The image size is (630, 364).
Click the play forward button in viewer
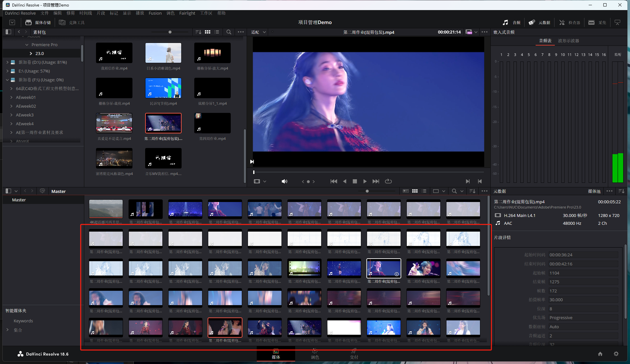pyautogui.click(x=365, y=181)
